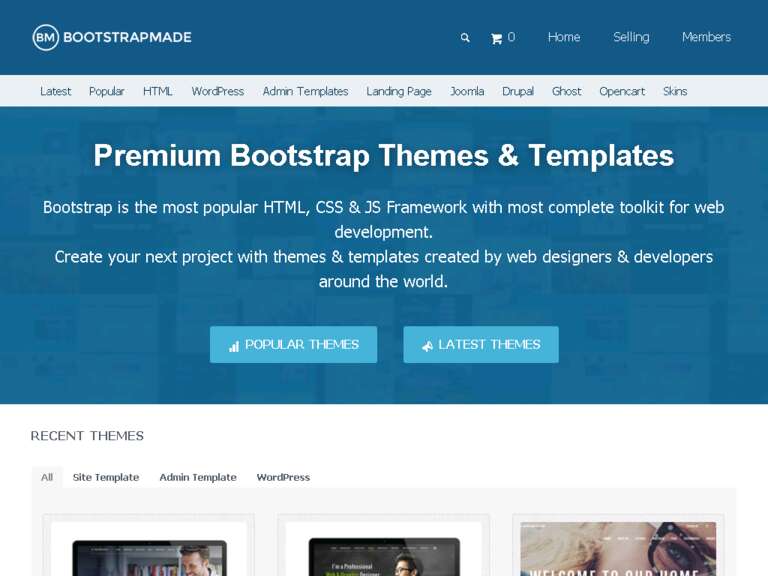This screenshot has width=768, height=576.
Task: Click the LATEST THEMES button
Action: pyautogui.click(x=481, y=345)
